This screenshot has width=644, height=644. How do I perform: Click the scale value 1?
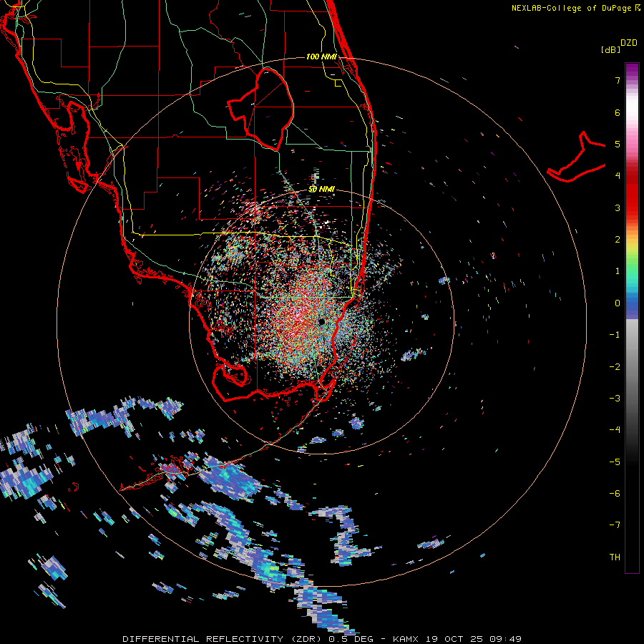(x=618, y=271)
